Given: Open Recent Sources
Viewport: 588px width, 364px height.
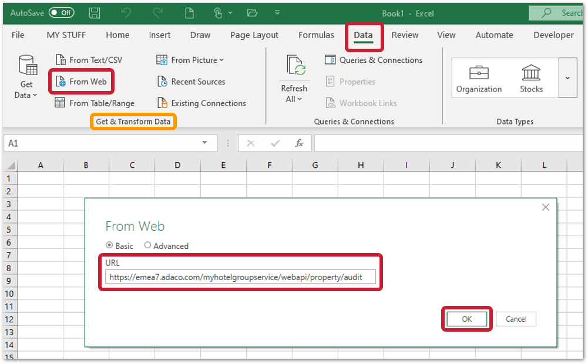Looking at the screenshot, I should (191, 82).
